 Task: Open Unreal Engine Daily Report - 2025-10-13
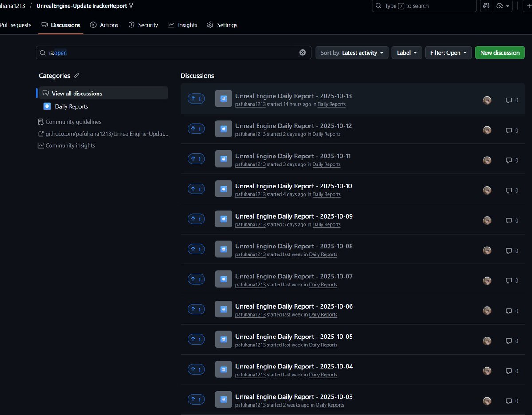293,96
